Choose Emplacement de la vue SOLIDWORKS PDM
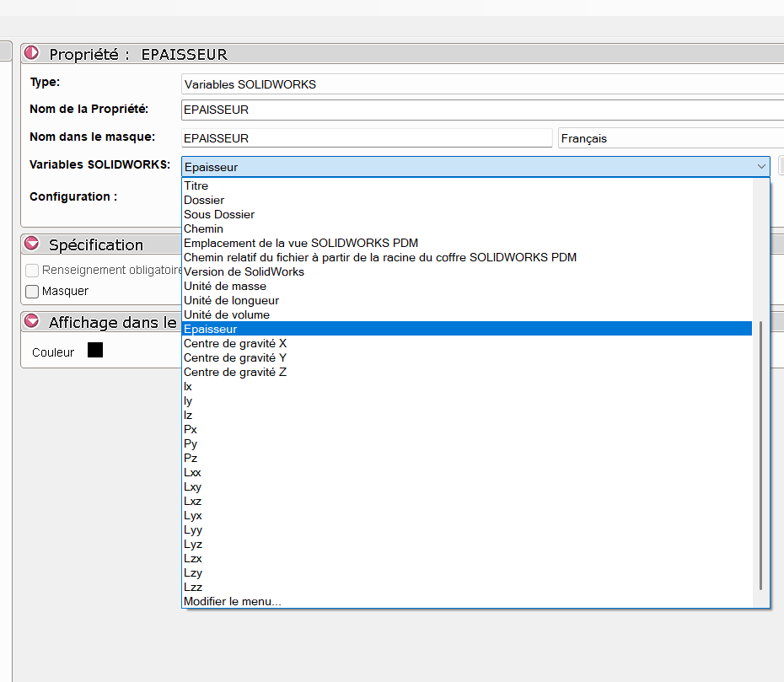This screenshot has height=682, width=784. 467,243
